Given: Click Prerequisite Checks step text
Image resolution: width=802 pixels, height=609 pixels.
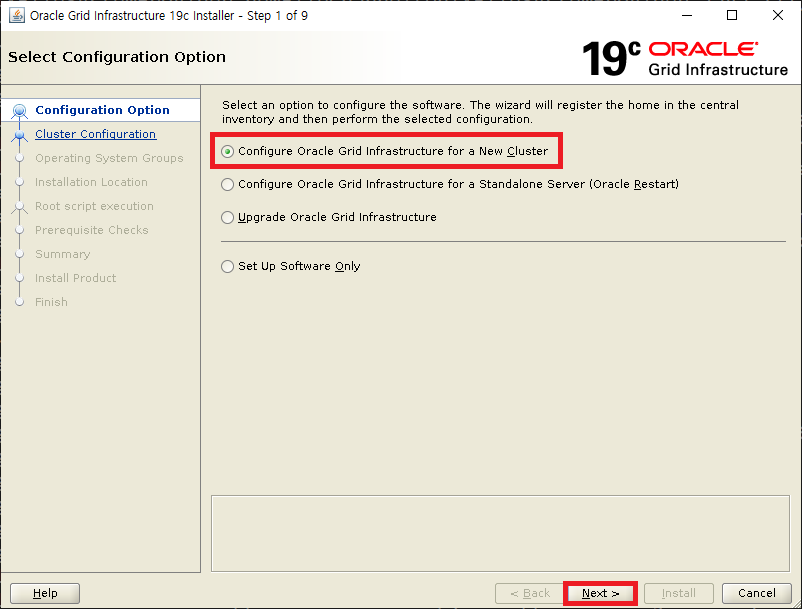Looking at the screenshot, I should [92, 230].
